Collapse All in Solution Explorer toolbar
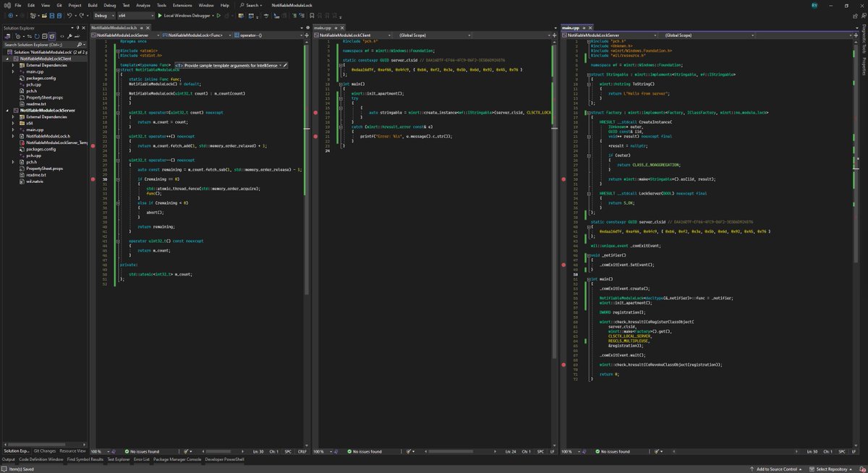 point(44,36)
